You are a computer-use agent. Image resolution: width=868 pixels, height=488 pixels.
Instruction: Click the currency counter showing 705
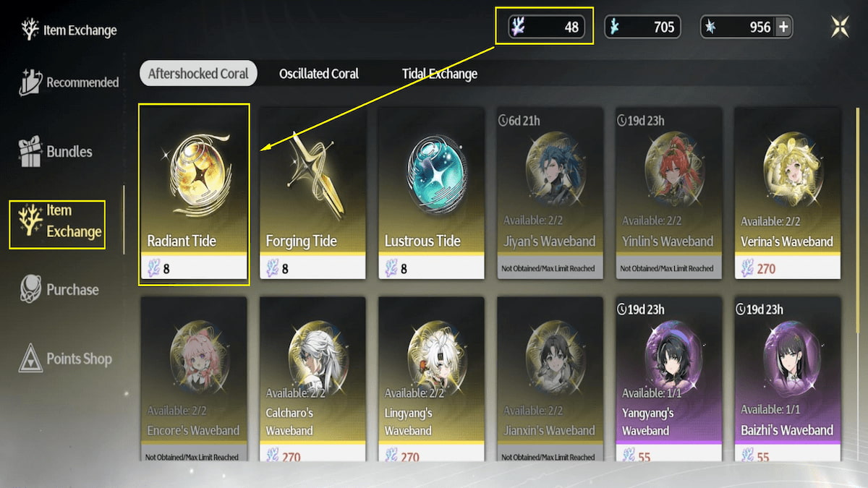coord(642,27)
